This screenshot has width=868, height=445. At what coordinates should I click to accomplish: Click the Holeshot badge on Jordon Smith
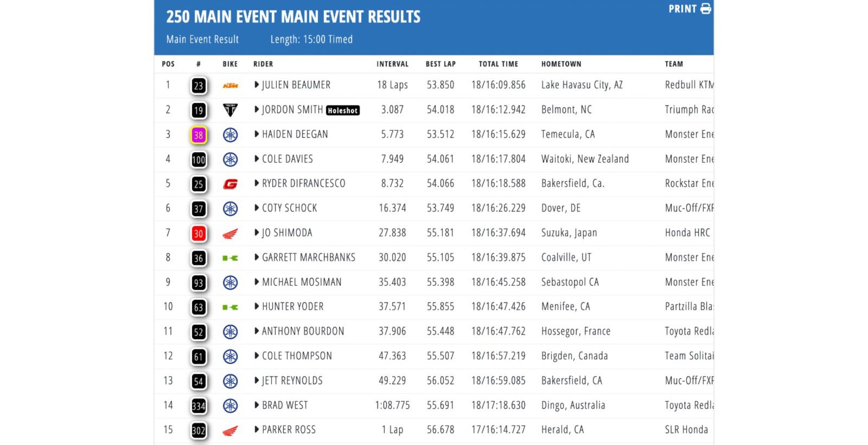pyautogui.click(x=343, y=111)
